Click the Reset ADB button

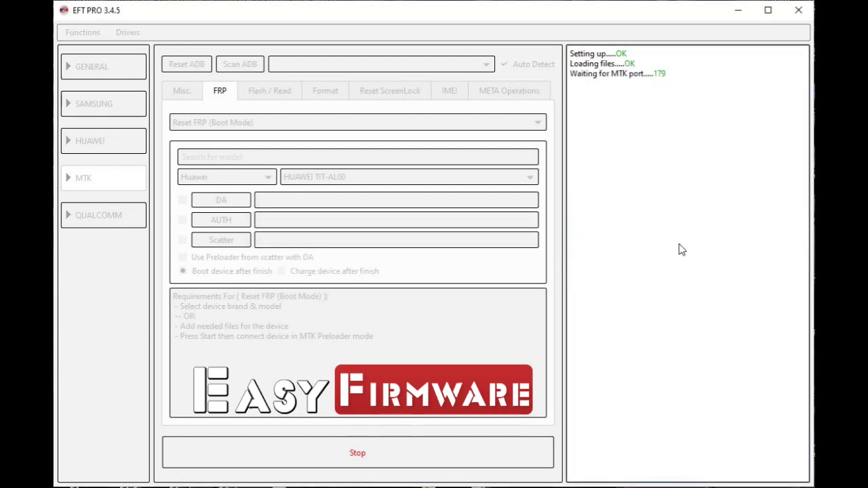point(186,64)
